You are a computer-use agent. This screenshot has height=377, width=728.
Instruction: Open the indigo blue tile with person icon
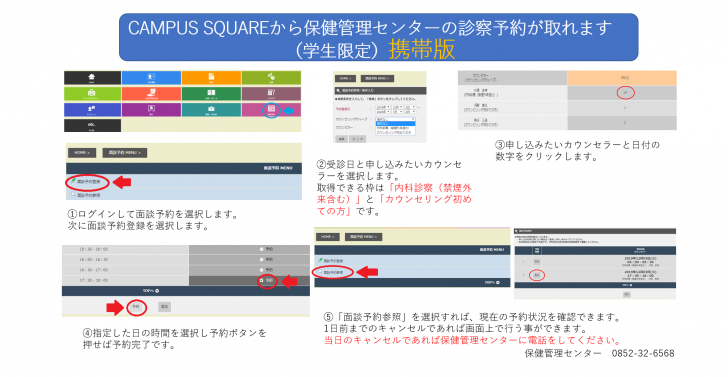92,110
